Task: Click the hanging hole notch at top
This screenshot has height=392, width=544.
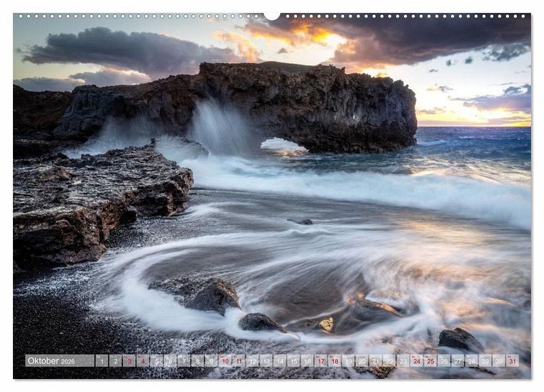Action: 272,15
